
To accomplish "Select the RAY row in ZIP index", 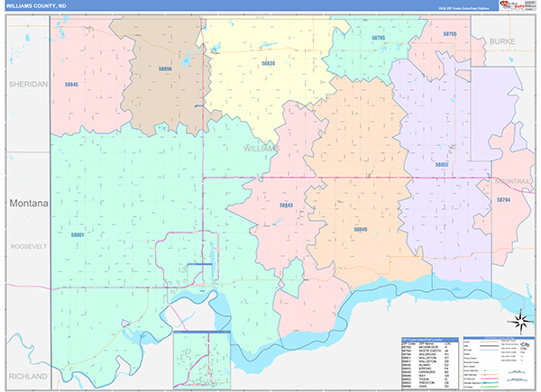I will 430,376.
